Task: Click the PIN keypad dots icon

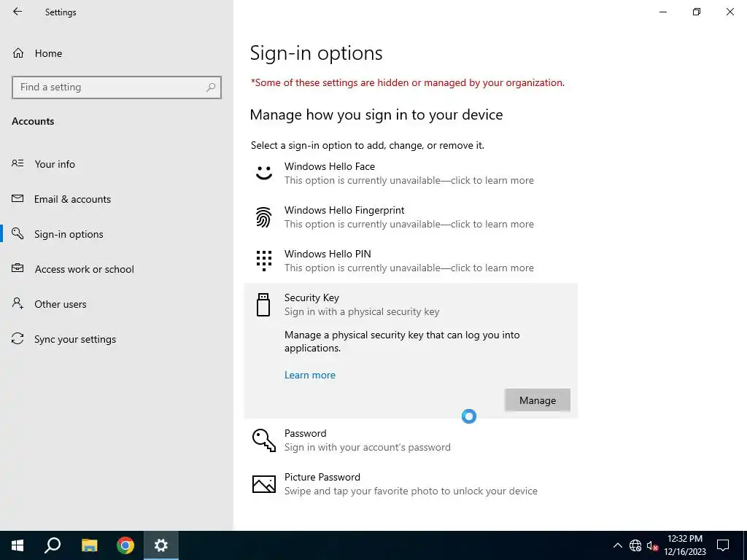Action: coord(264,261)
